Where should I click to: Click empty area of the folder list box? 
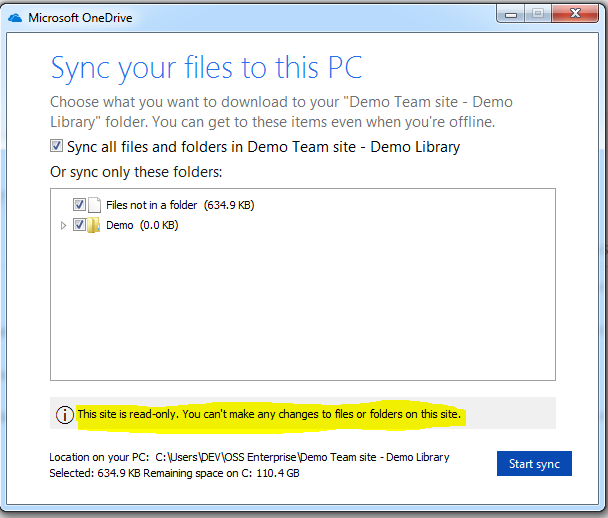[302, 306]
